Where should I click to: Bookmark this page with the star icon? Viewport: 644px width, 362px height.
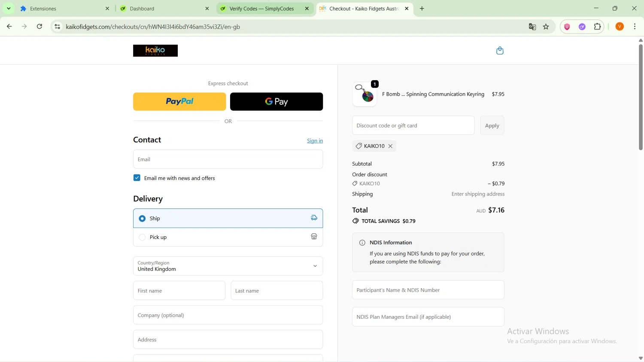(546, 27)
